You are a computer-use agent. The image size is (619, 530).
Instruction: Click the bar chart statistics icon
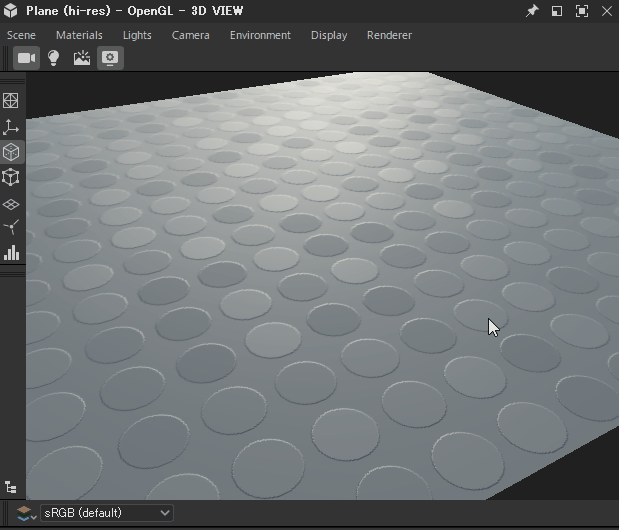(x=11, y=253)
